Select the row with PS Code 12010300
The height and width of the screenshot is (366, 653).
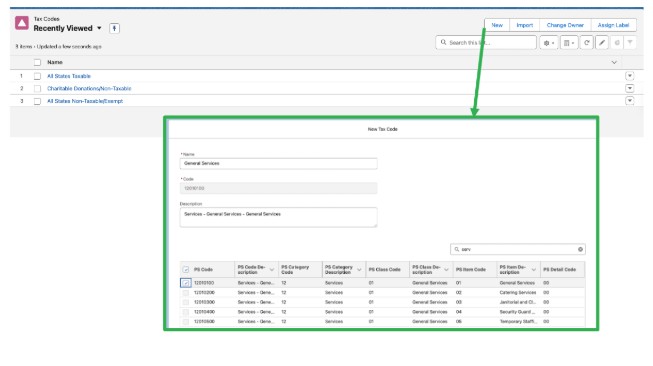pos(186,302)
